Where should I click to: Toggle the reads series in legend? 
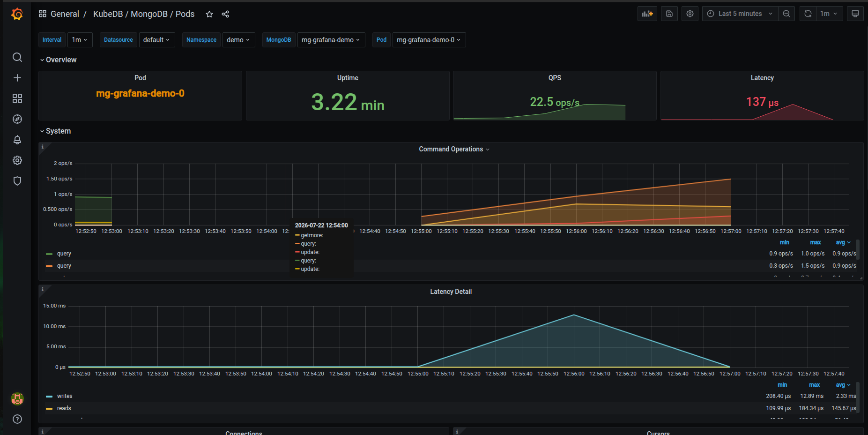pos(64,408)
